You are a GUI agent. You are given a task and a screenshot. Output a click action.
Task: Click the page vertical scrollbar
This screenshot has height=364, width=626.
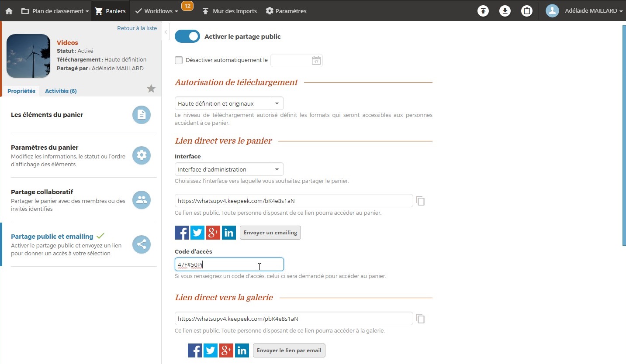[624, 135]
